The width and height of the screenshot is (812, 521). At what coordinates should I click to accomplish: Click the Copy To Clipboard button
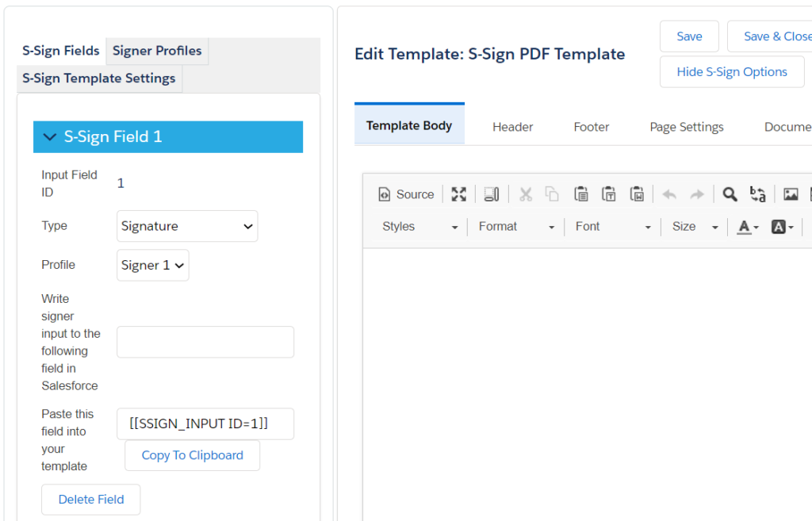click(192, 455)
